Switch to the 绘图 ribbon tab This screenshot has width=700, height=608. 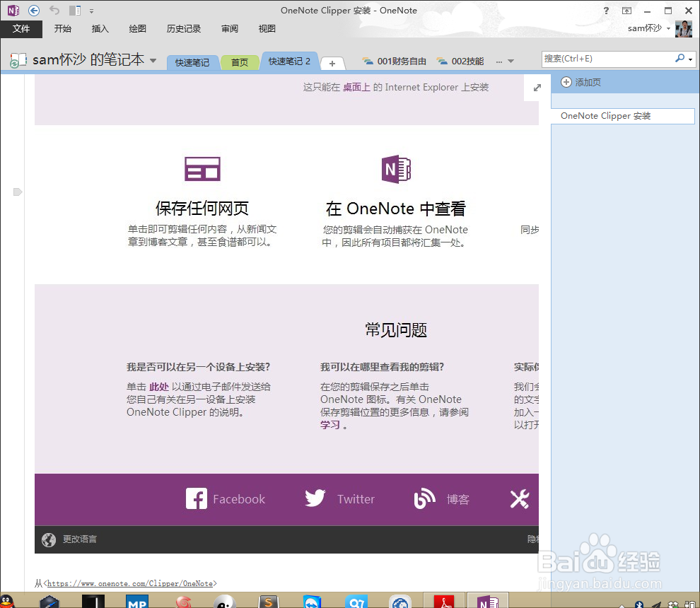click(137, 28)
